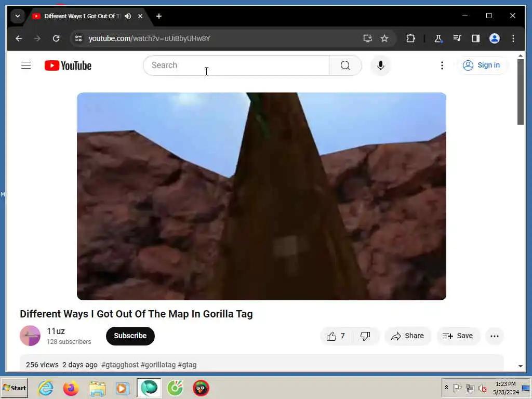The image size is (532, 399).
Task: Open the Chrome three-dot menu
Action: [x=513, y=38]
